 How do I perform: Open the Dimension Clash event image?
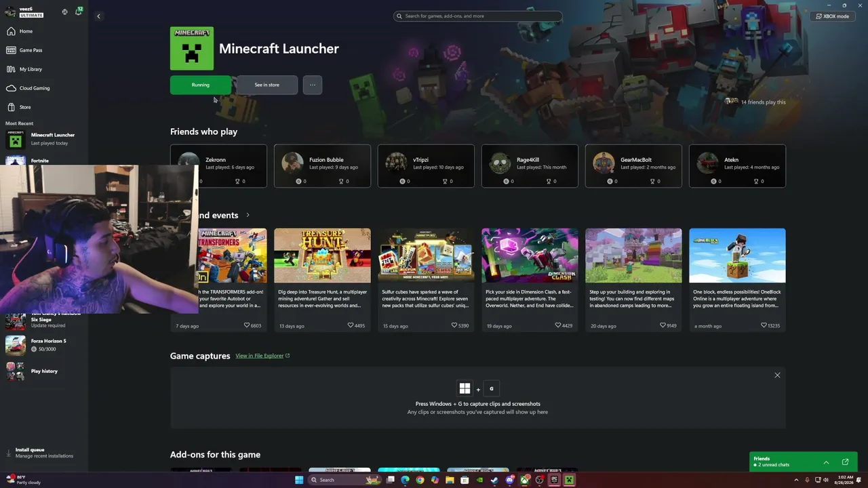coord(530,256)
